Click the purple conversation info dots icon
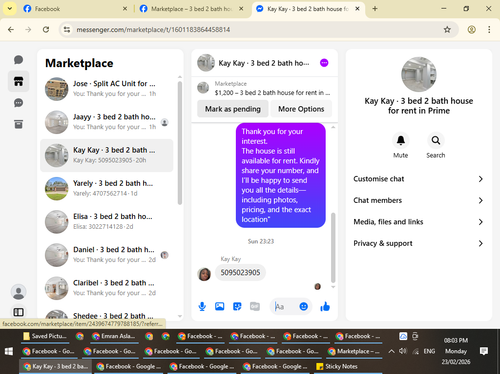The width and height of the screenshot is (500, 374). (x=324, y=63)
